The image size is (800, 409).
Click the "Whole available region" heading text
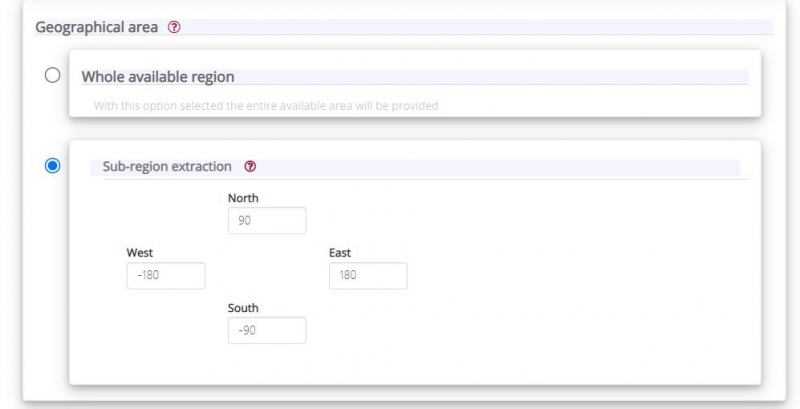[x=164, y=76]
